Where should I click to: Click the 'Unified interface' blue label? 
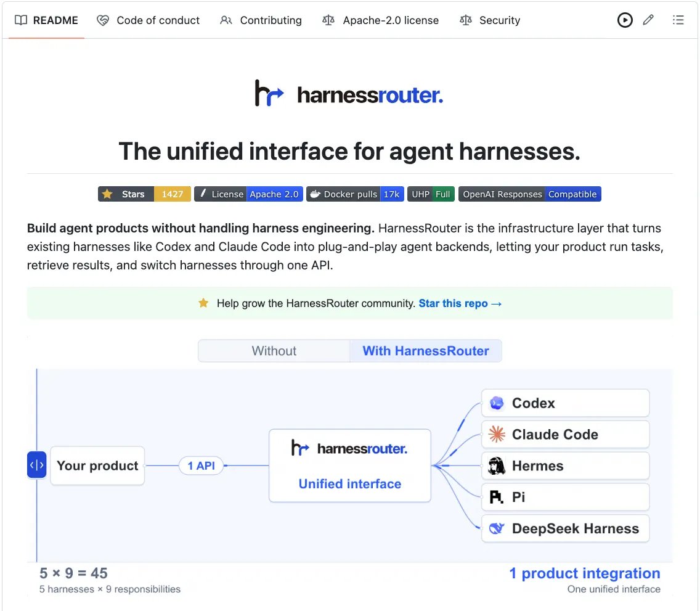[350, 484]
